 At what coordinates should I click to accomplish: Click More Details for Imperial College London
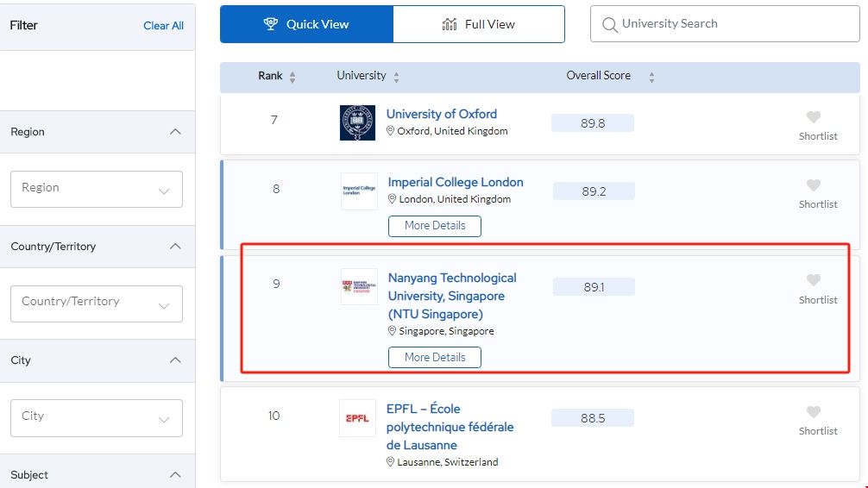[435, 226]
